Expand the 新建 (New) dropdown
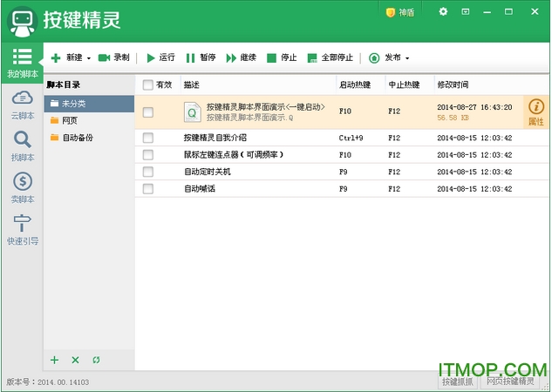 [71, 57]
